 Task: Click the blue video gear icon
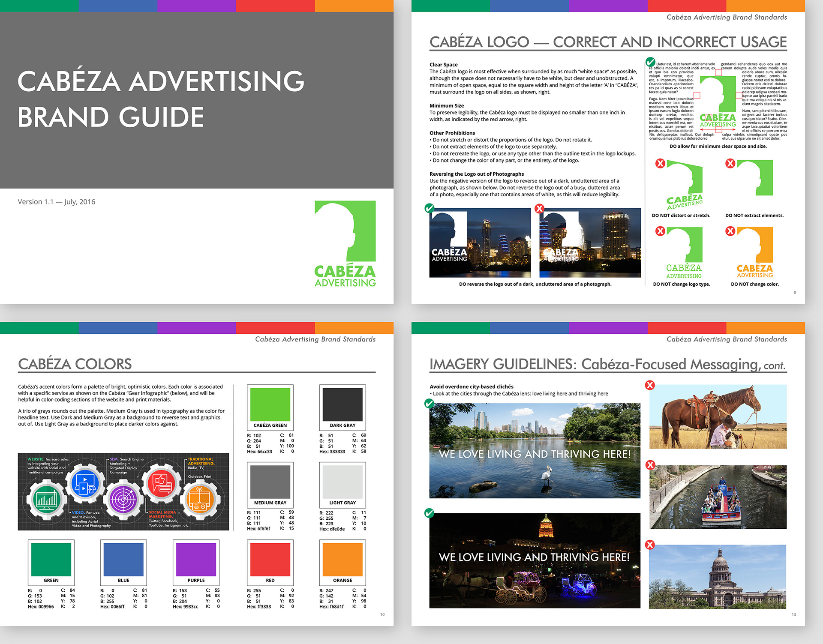(x=85, y=484)
